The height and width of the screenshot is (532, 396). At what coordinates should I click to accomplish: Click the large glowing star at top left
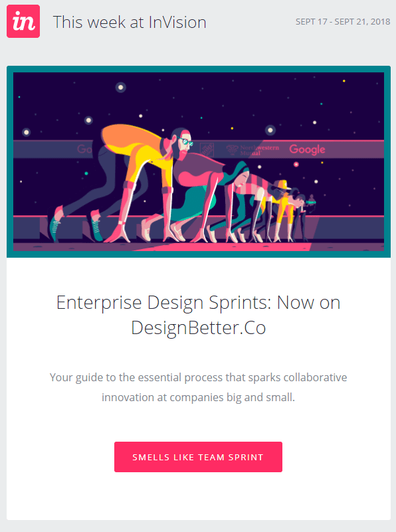click(121, 88)
